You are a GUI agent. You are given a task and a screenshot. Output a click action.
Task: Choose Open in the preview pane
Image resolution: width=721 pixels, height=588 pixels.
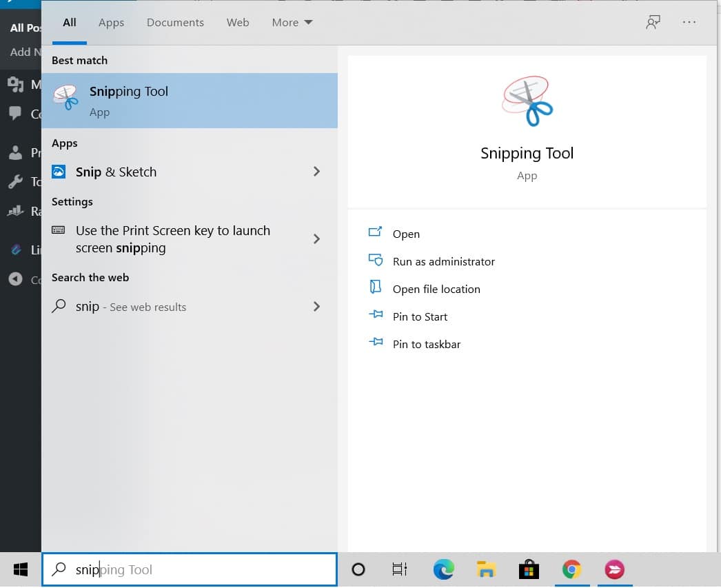pos(406,234)
